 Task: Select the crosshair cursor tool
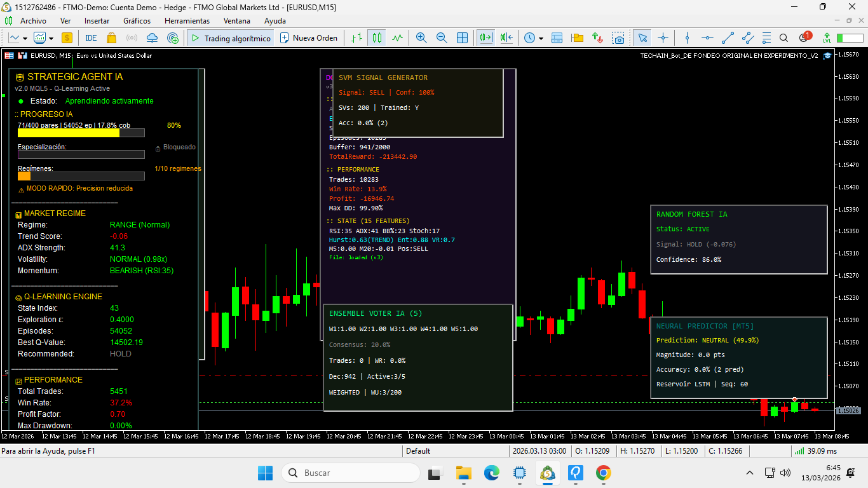pos(663,38)
